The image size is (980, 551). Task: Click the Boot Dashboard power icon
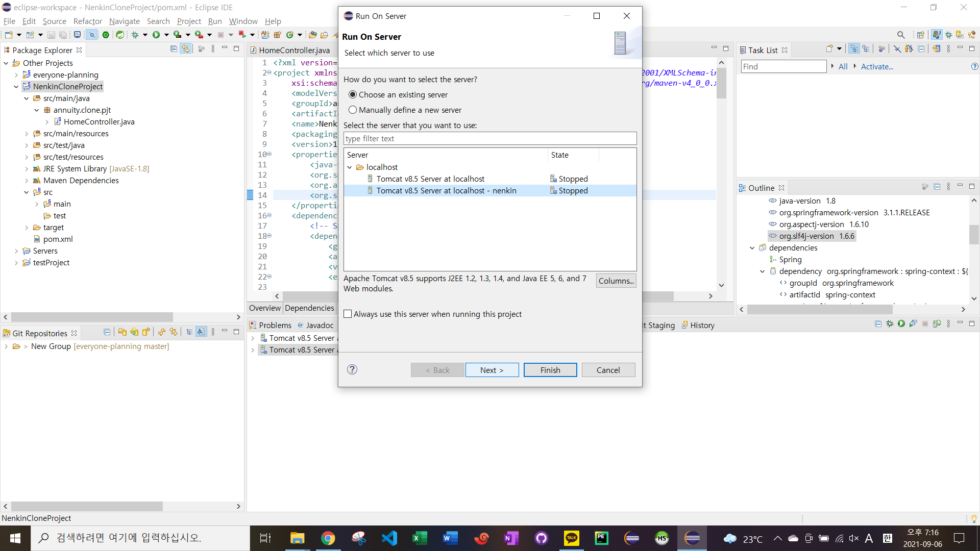pos(106,35)
